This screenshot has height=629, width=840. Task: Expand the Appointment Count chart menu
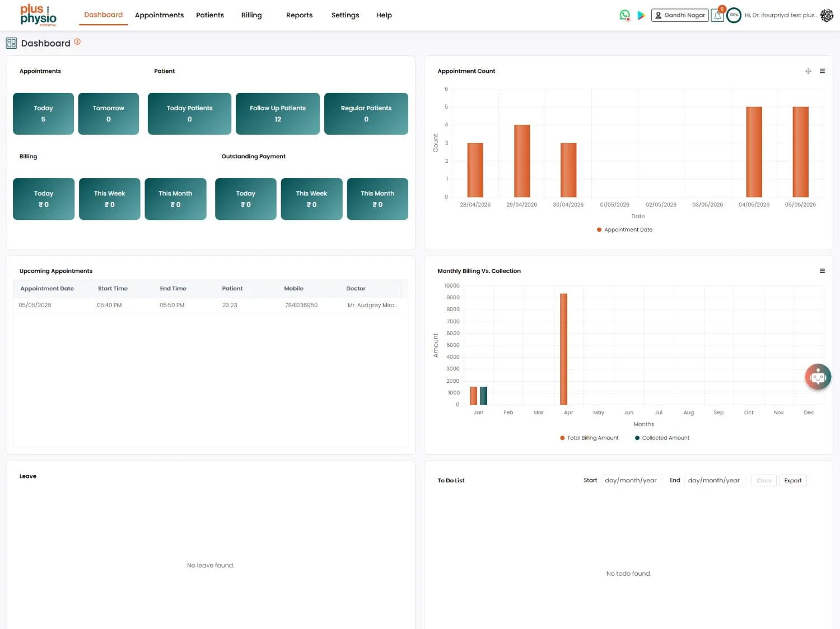[822, 71]
